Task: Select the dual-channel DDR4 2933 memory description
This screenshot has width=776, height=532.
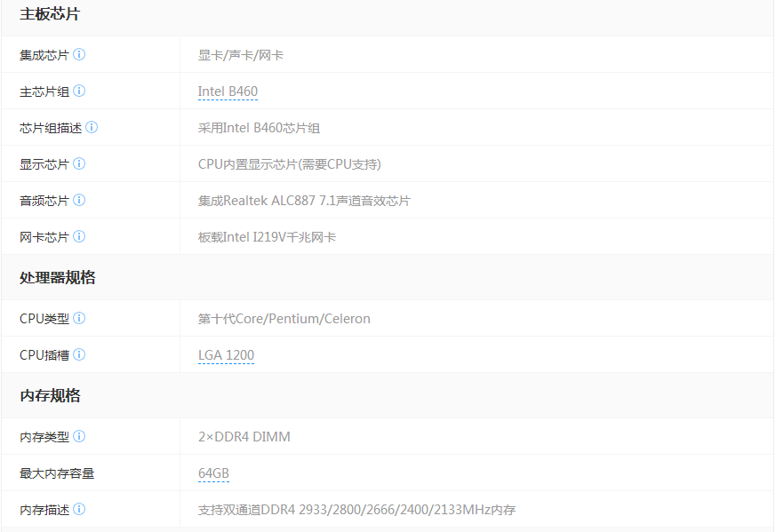Action: [x=356, y=510]
